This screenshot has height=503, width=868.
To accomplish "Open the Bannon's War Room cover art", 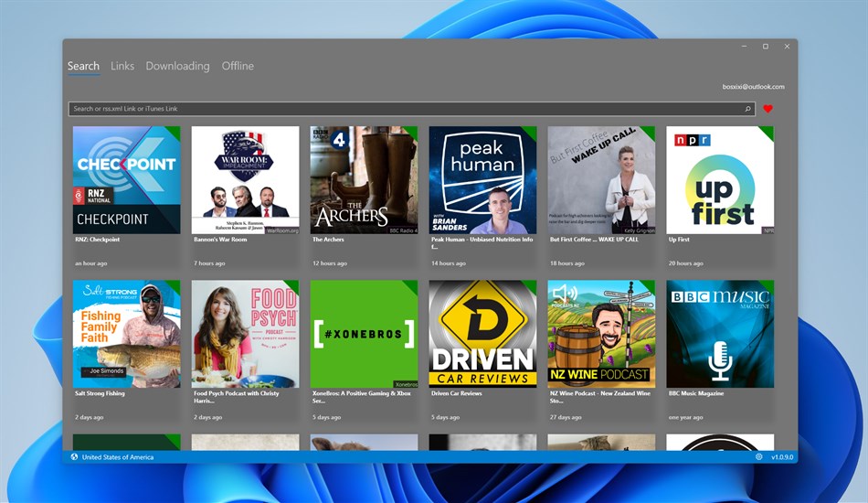I will pyautogui.click(x=245, y=180).
